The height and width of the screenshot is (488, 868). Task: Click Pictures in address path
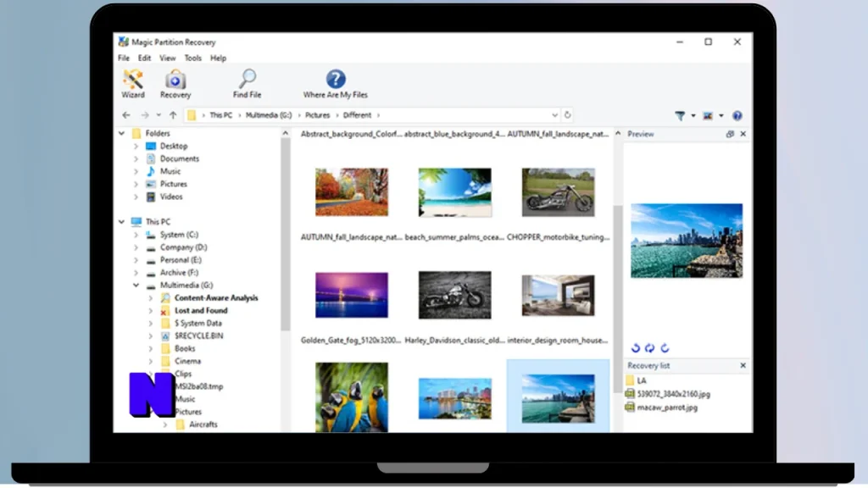coord(317,115)
